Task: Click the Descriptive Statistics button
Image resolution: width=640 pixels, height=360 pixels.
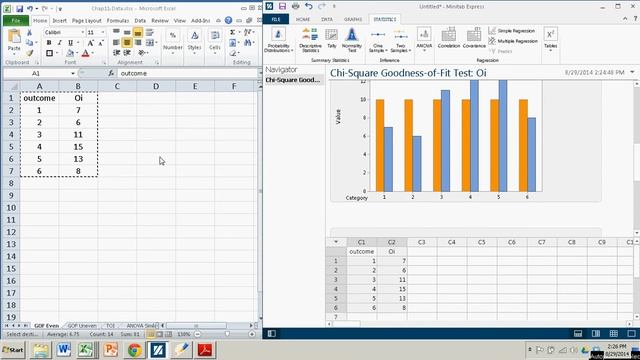Action: 310,40
